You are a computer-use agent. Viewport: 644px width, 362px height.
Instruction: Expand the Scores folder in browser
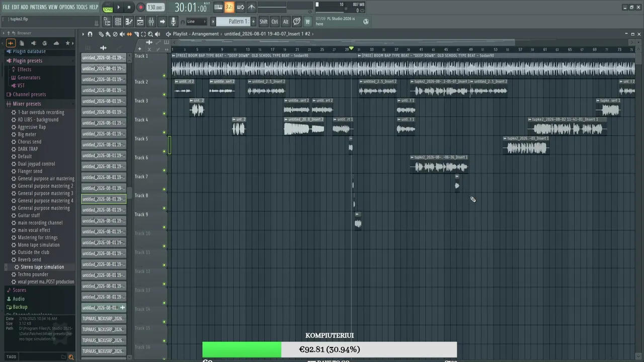click(x=19, y=290)
